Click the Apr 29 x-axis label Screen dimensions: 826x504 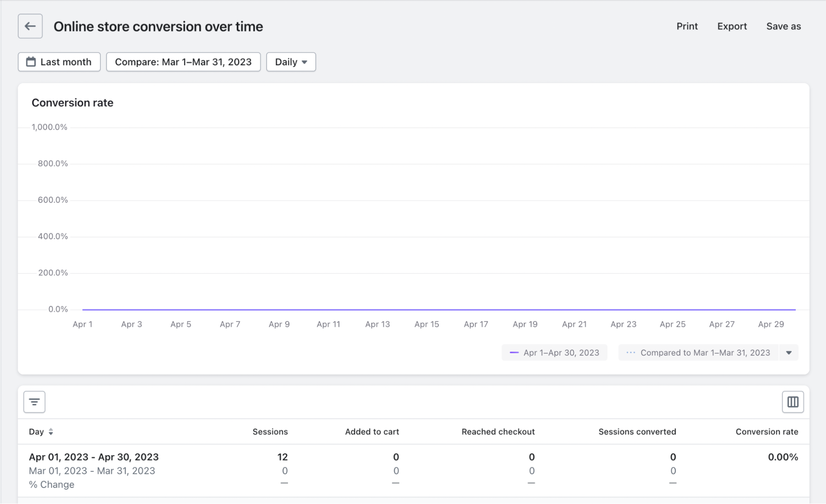(771, 324)
